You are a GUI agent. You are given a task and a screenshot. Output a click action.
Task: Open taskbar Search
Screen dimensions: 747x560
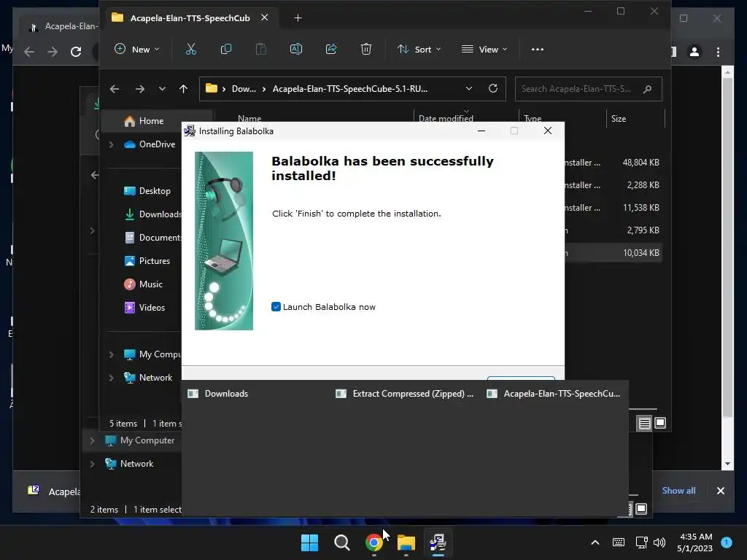(341, 542)
